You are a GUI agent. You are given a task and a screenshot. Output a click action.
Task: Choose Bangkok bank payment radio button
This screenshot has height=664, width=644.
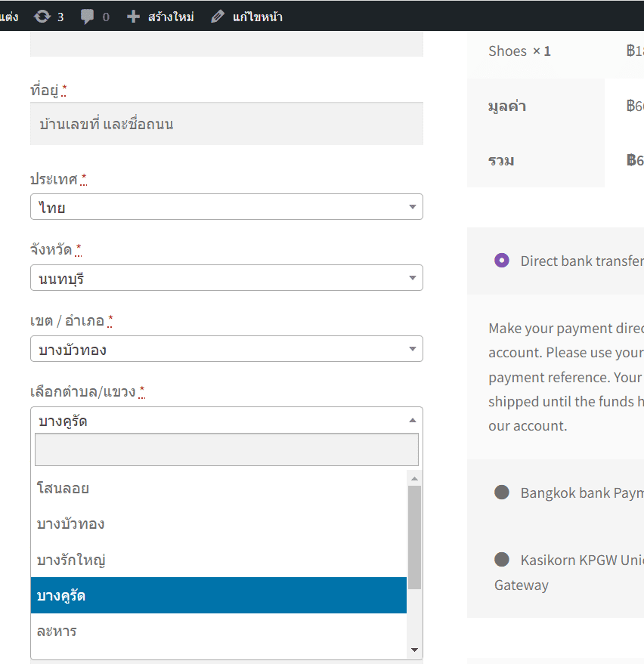[501, 493]
